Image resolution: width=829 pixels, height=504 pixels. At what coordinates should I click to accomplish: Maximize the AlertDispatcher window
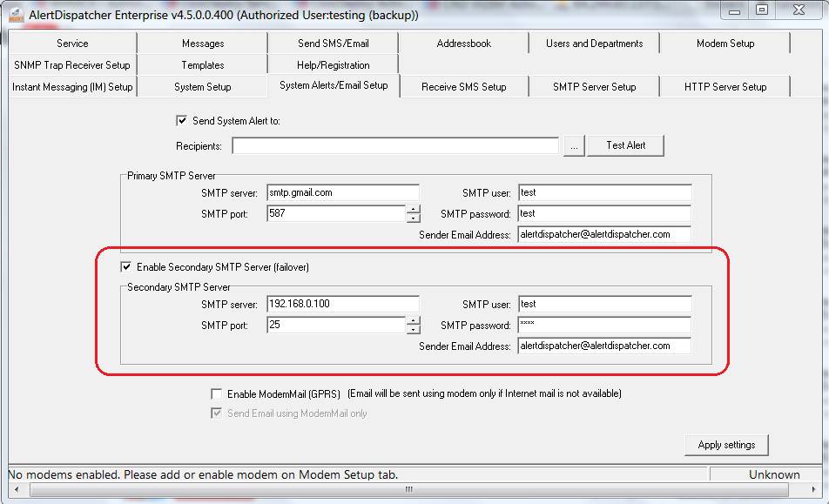[761, 10]
